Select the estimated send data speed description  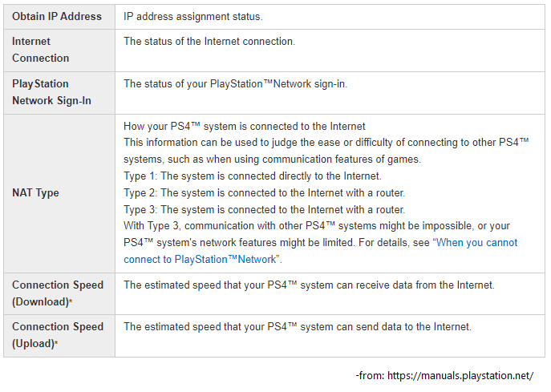click(298, 326)
